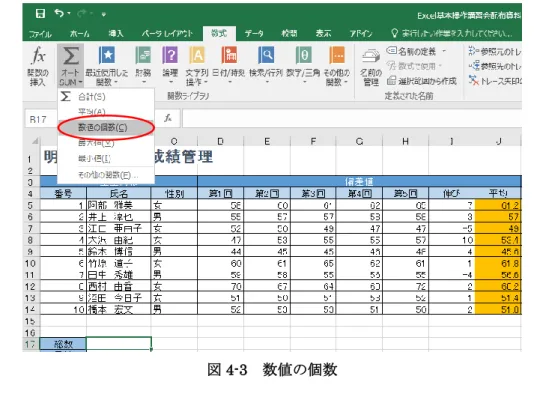Open the Undo history dropdown arrow
The height and width of the screenshot is (394, 534).
coord(69,14)
